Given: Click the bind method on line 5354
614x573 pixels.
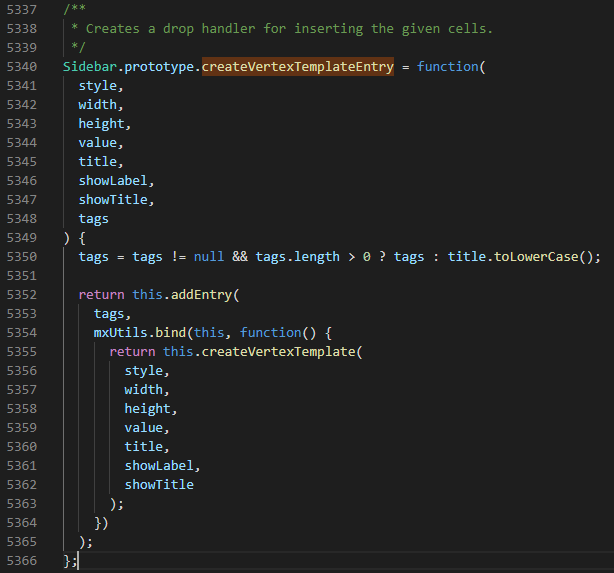Looking at the screenshot, I should 170,333.
